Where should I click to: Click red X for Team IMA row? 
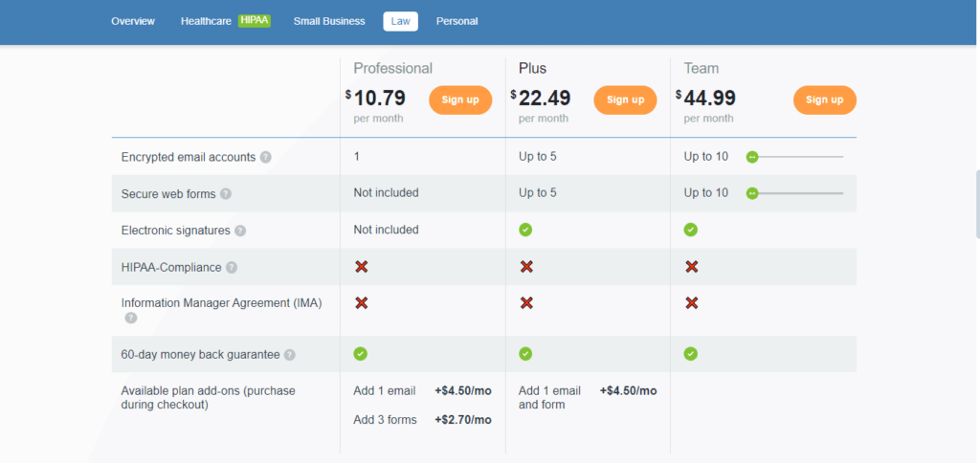pyautogui.click(x=691, y=302)
